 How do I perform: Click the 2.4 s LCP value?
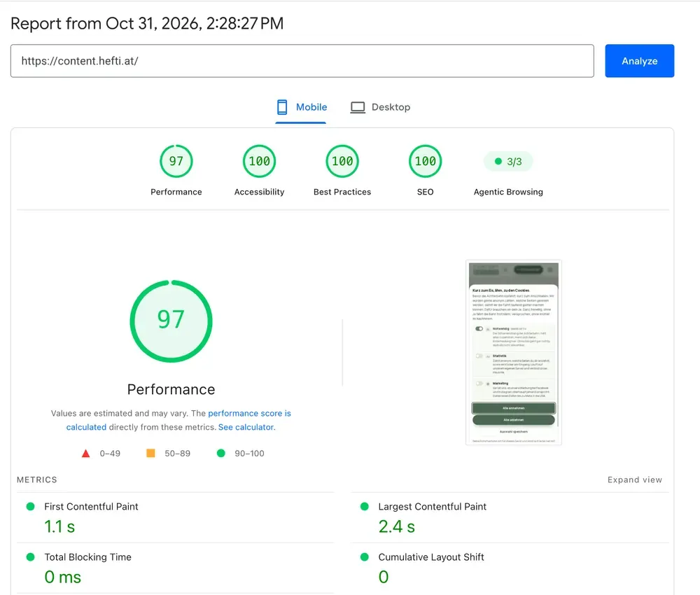396,526
